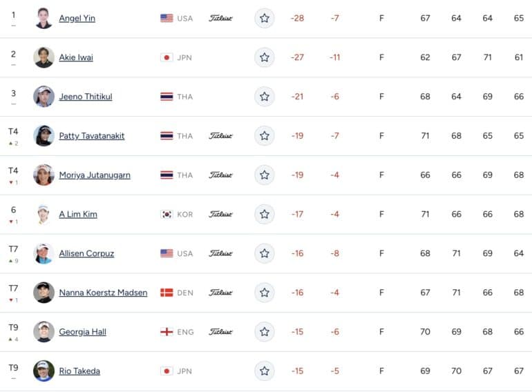This screenshot has width=532, height=392.
Task: Star Jeeno Thitikul as favorite
Action: click(265, 97)
